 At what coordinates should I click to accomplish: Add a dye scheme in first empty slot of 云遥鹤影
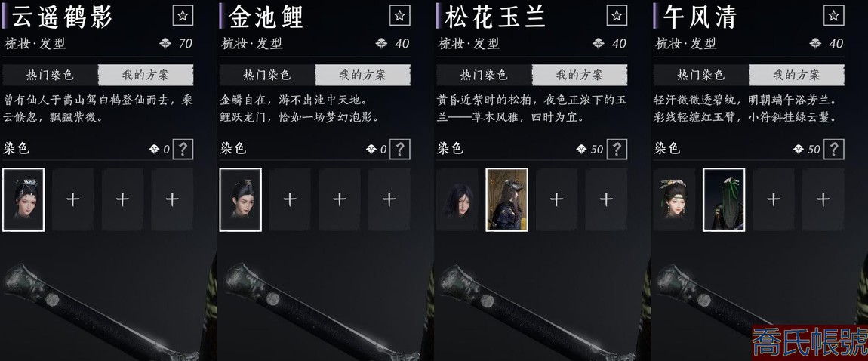(73, 200)
